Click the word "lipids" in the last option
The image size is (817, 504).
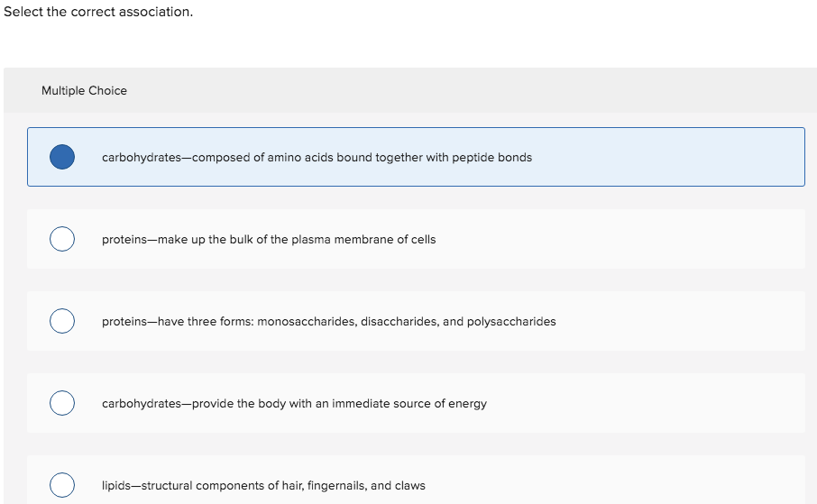(117, 485)
